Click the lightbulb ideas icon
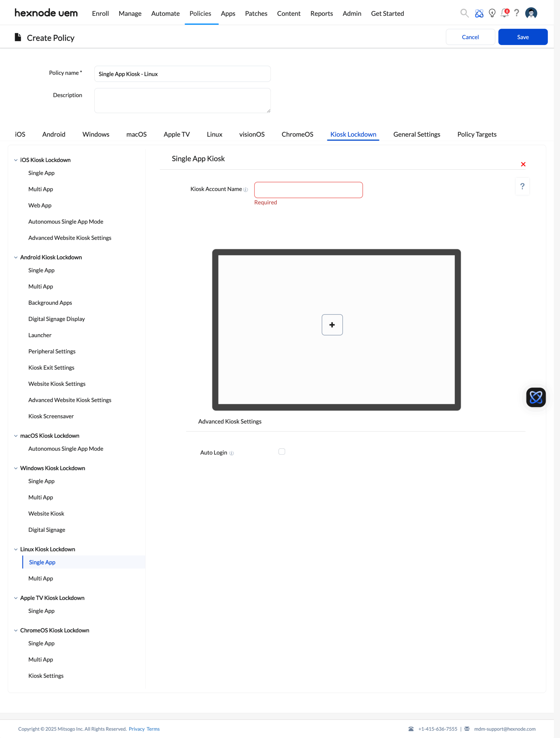560x738 pixels. [492, 13]
